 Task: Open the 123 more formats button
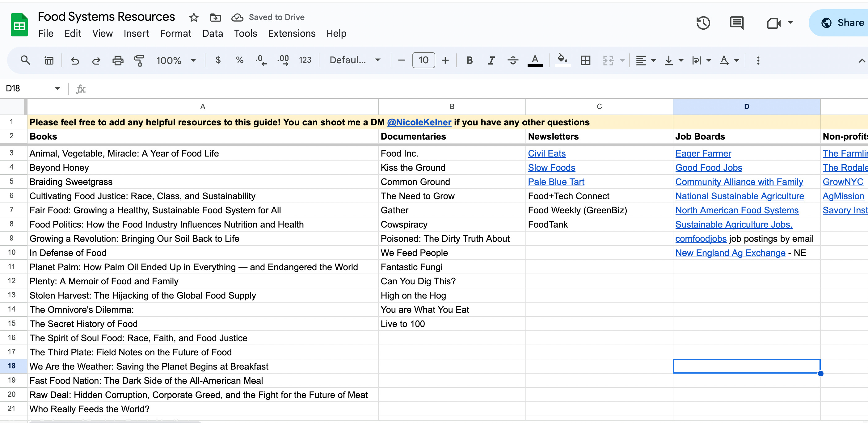[x=305, y=60]
